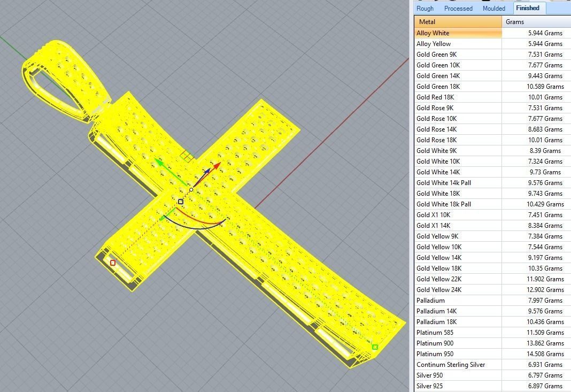
Task: Click the 14.508 Grams value
Action: [545, 353]
